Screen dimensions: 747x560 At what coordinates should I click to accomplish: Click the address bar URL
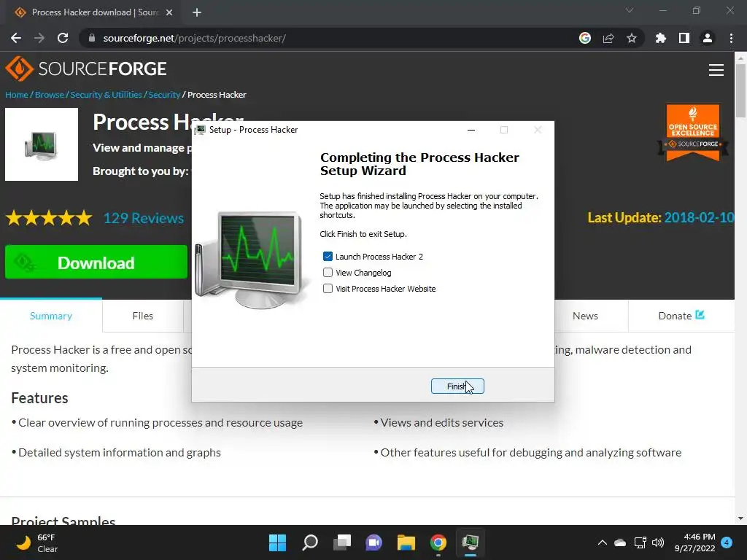(x=194, y=38)
